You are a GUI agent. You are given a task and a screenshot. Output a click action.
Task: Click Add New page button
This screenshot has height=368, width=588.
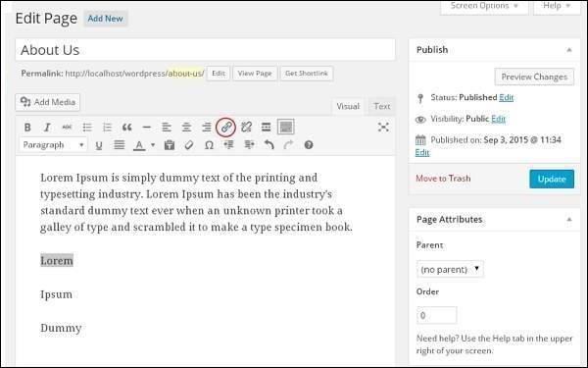[x=106, y=19]
